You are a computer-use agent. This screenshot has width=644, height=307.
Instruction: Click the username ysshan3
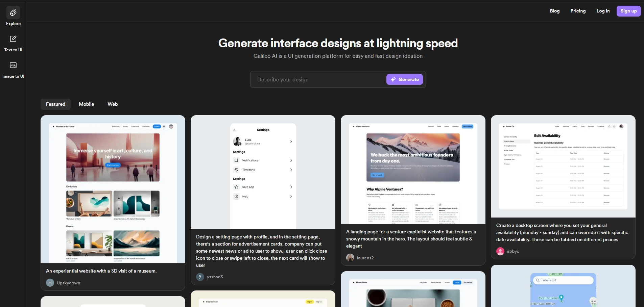215,277
